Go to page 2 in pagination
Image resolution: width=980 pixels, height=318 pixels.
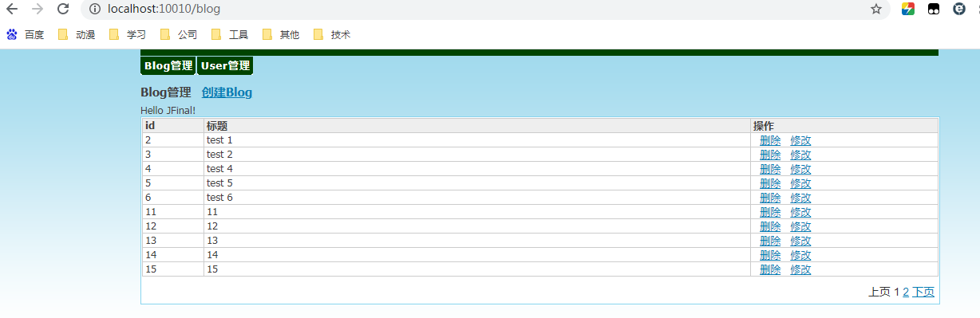(906, 292)
